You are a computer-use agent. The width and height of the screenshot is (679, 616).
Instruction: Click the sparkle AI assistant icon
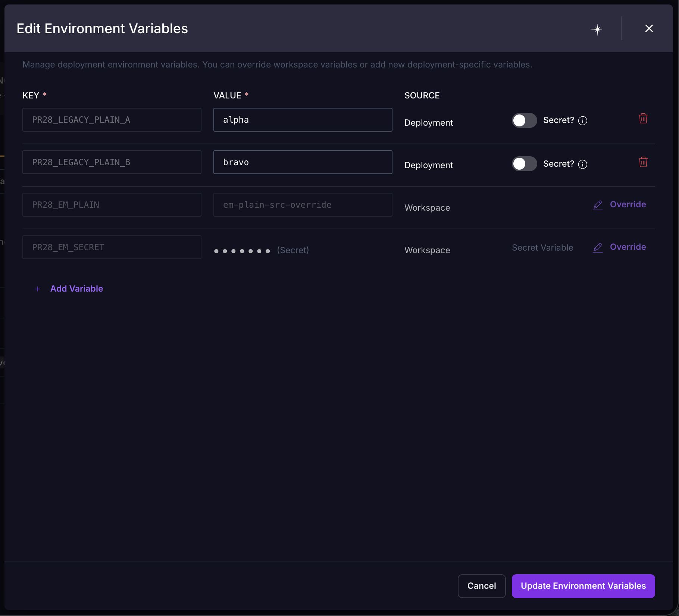[597, 29]
